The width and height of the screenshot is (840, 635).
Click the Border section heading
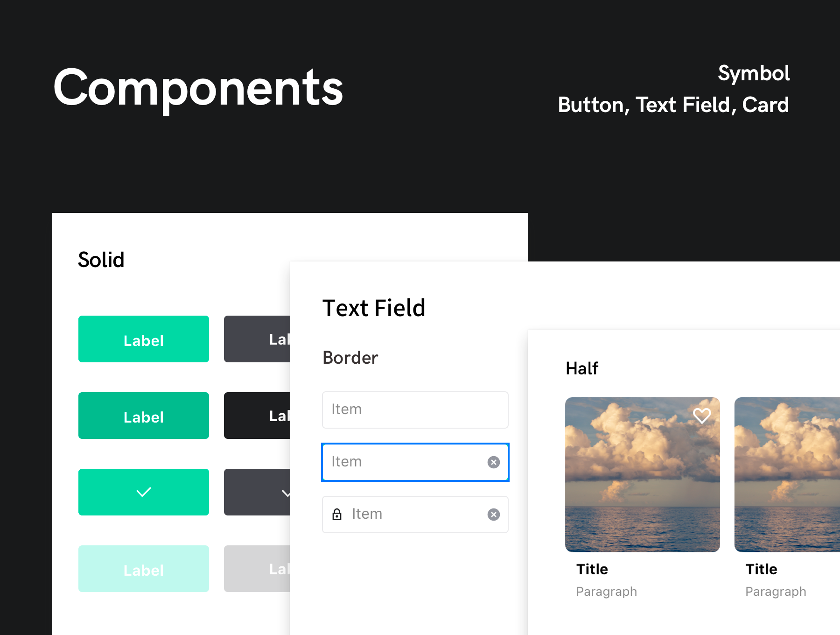tap(350, 358)
